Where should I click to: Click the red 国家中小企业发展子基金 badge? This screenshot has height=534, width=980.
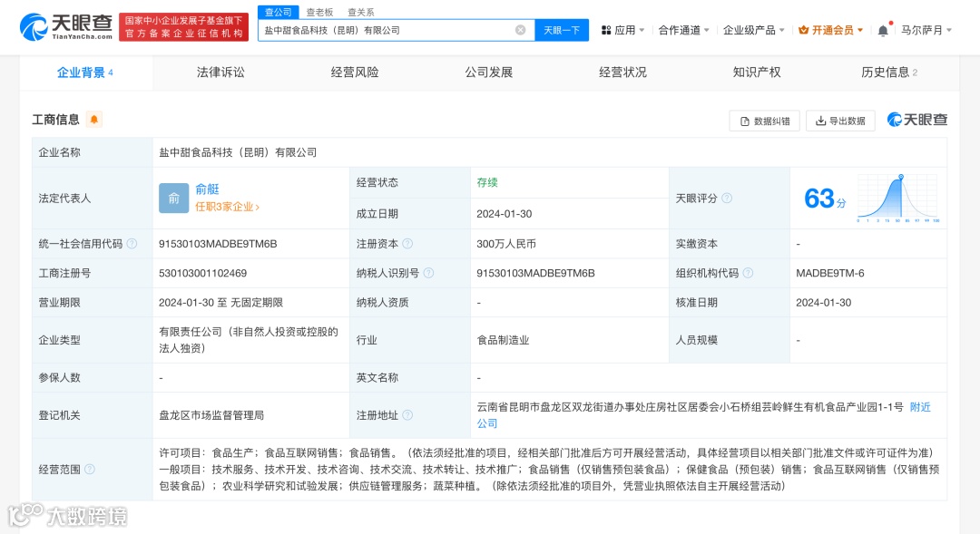point(183,27)
